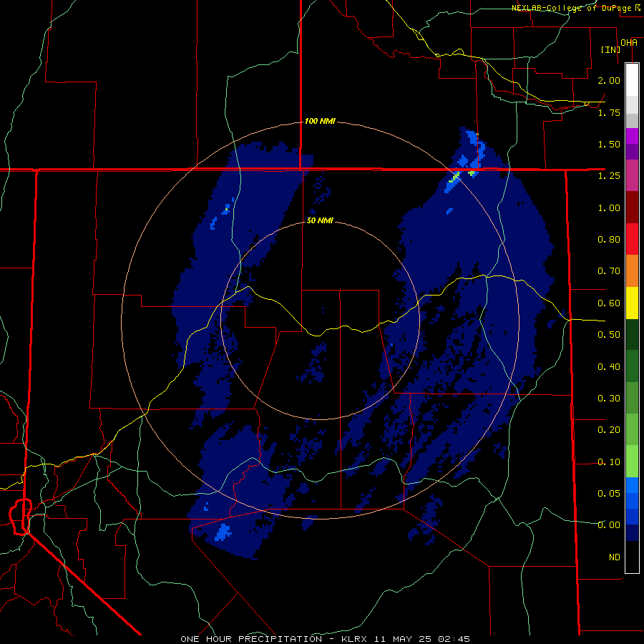This screenshot has height=644, width=644.
Task: Click the 2.00 legend value
Action: pyautogui.click(x=609, y=80)
